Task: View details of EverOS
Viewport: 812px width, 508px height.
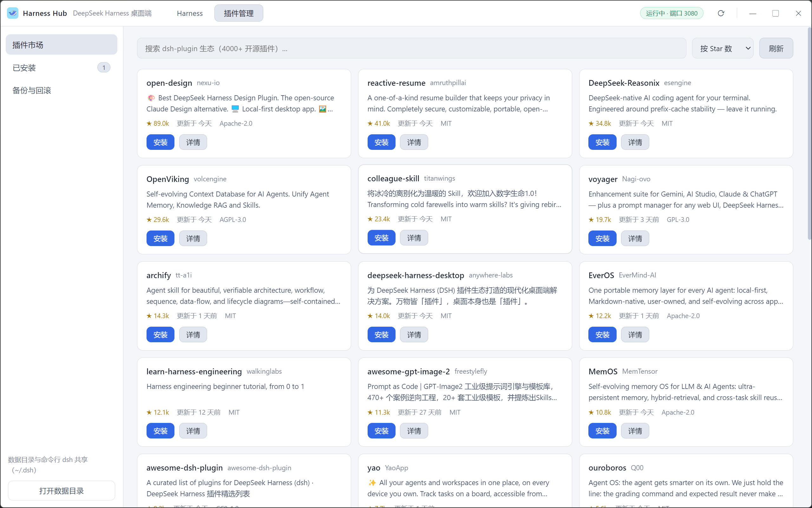Action: (635, 334)
